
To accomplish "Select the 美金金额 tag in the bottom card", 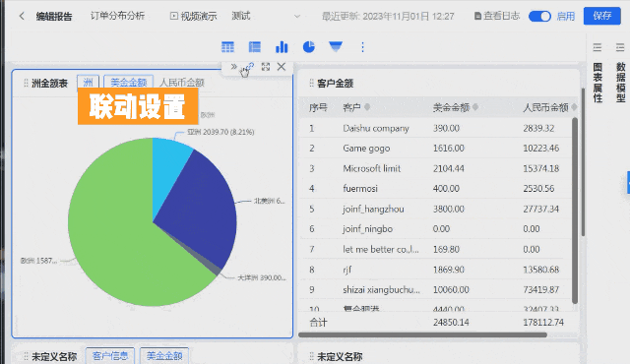I will pos(164,355).
